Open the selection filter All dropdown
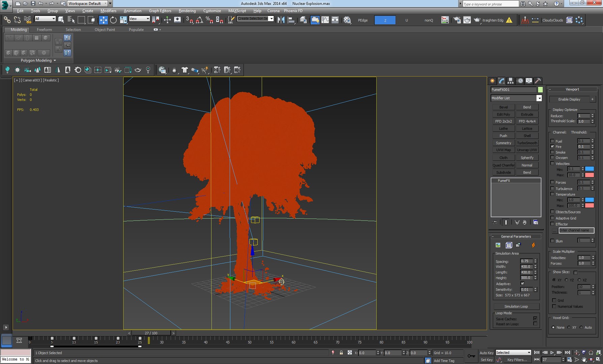This screenshot has width=603, height=364. coord(45,19)
